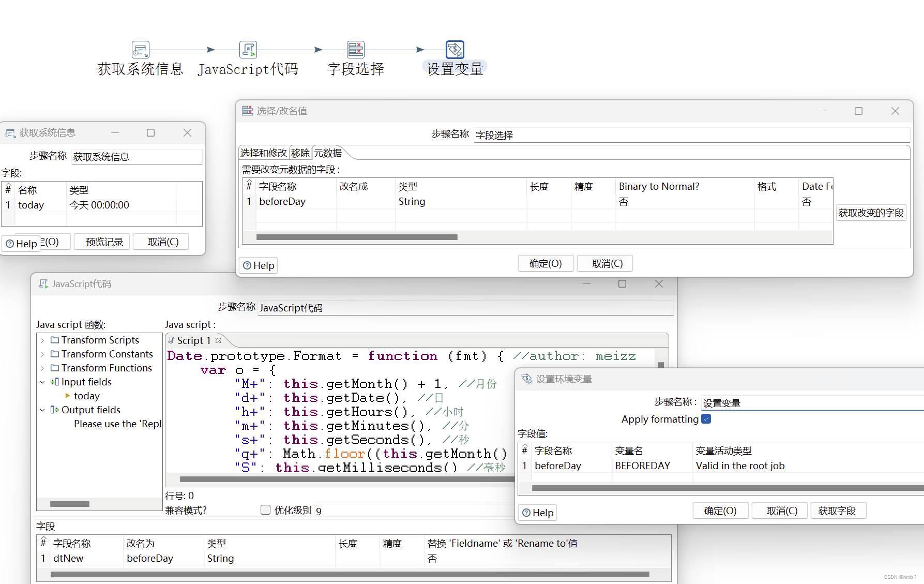This screenshot has width=924, height=584.
Task: Click the arrow icon beside today field
Action: click(x=68, y=396)
